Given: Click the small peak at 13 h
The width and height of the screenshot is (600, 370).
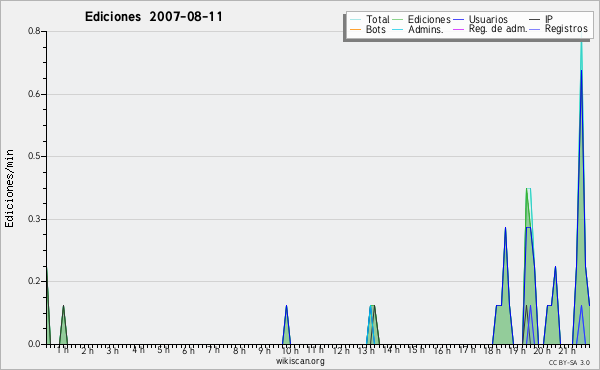Looking at the screenshot, I should coord(373,325).
